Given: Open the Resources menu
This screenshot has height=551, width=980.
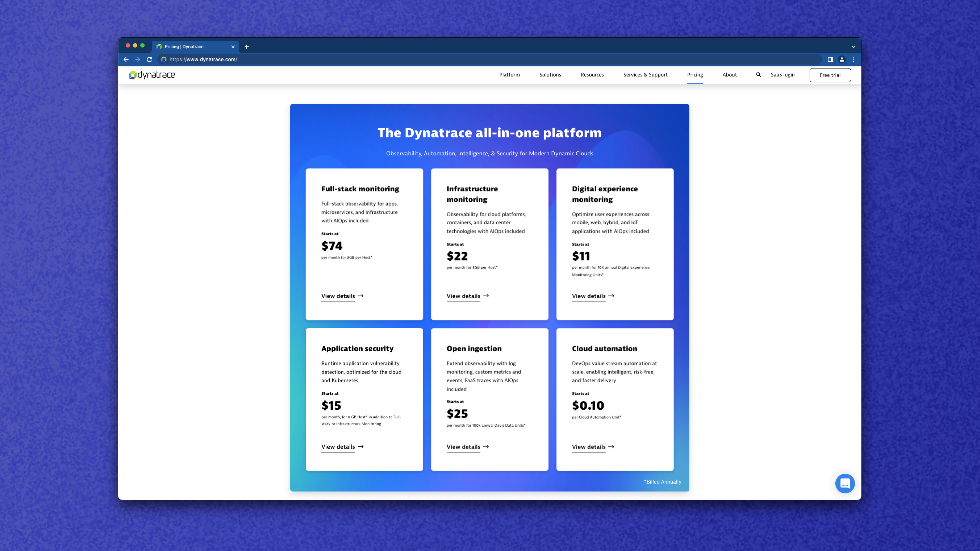Looking at the screenshot, I should (x=592, y=75).
